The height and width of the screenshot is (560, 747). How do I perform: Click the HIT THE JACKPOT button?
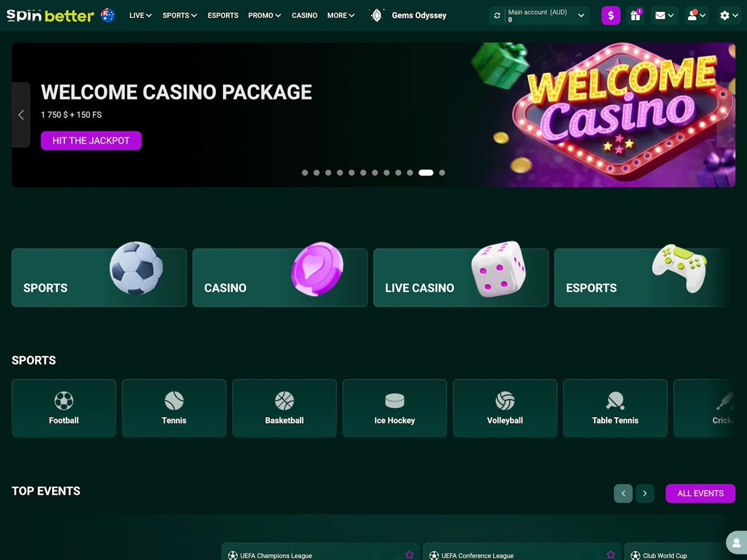91,141
